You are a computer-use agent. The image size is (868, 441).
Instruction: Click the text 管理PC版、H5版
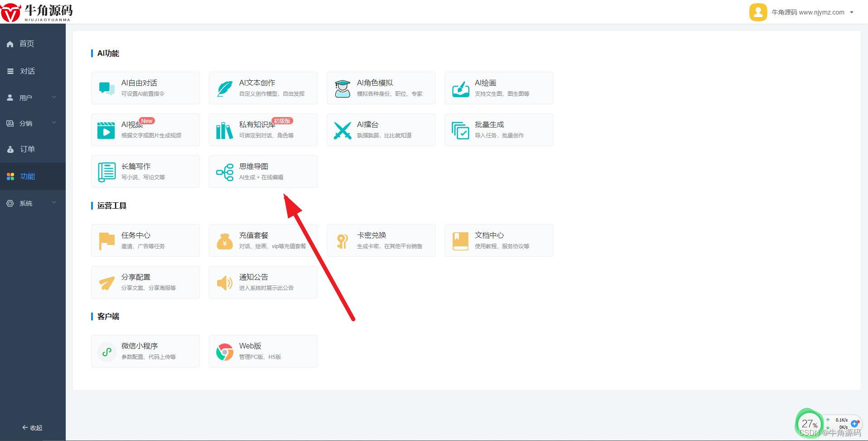(260, 357)
